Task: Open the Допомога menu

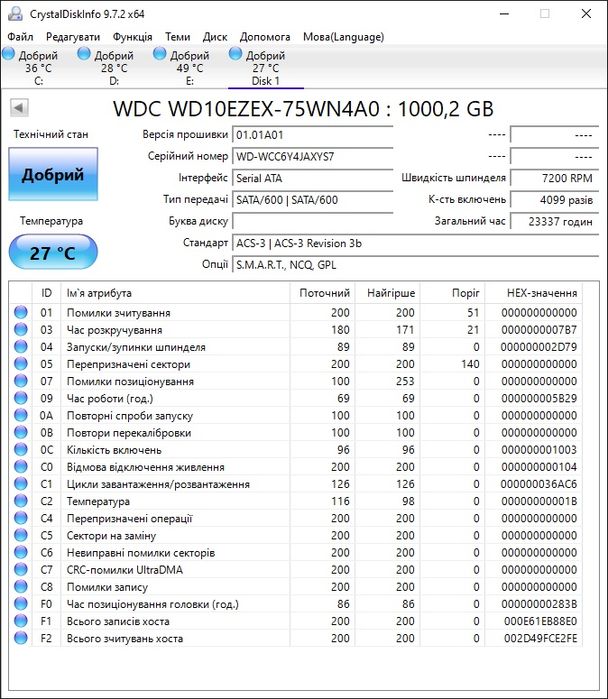Action: [x=265, y=37]
